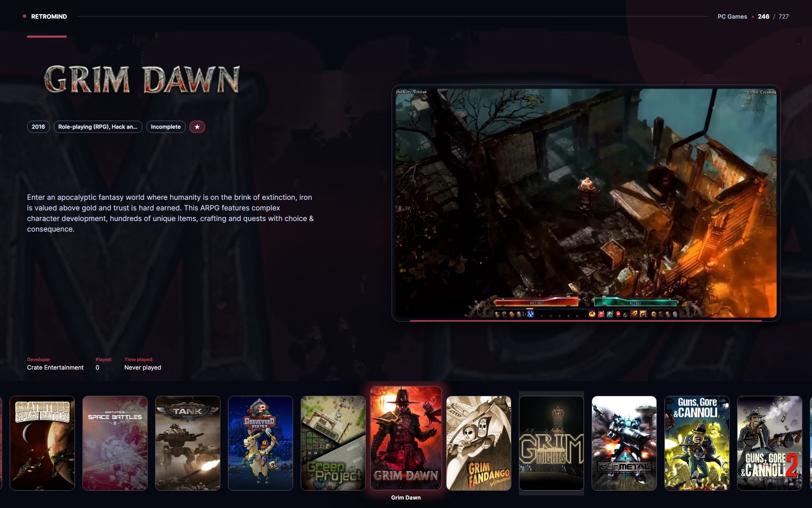Click the video progress bar under preview
The width and height of the screenshot is (812, 508).
point(586,320)
